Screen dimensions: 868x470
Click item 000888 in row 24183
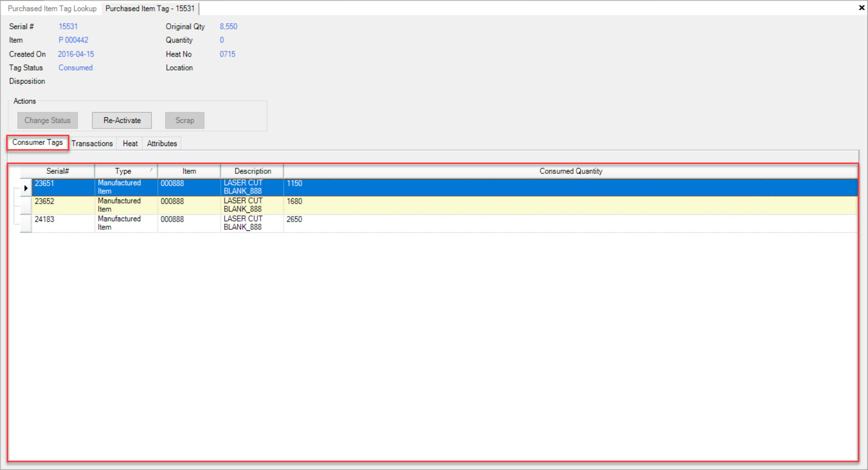coord(189,224)
